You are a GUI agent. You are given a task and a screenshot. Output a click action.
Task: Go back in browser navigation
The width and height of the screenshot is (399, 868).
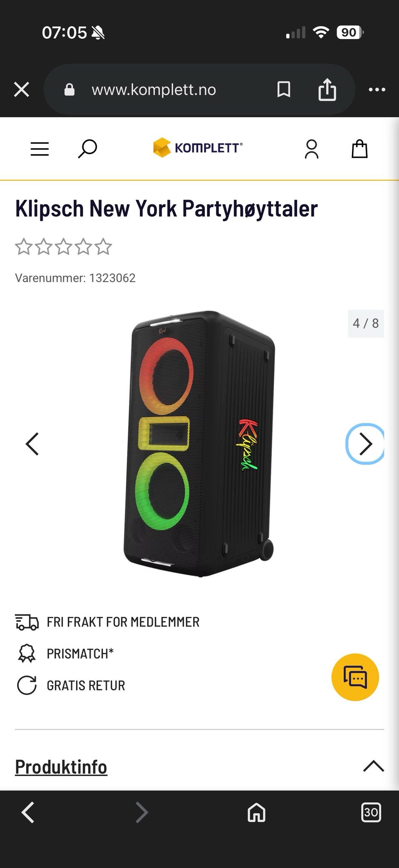pyautogui.click(x=28, y=812)
